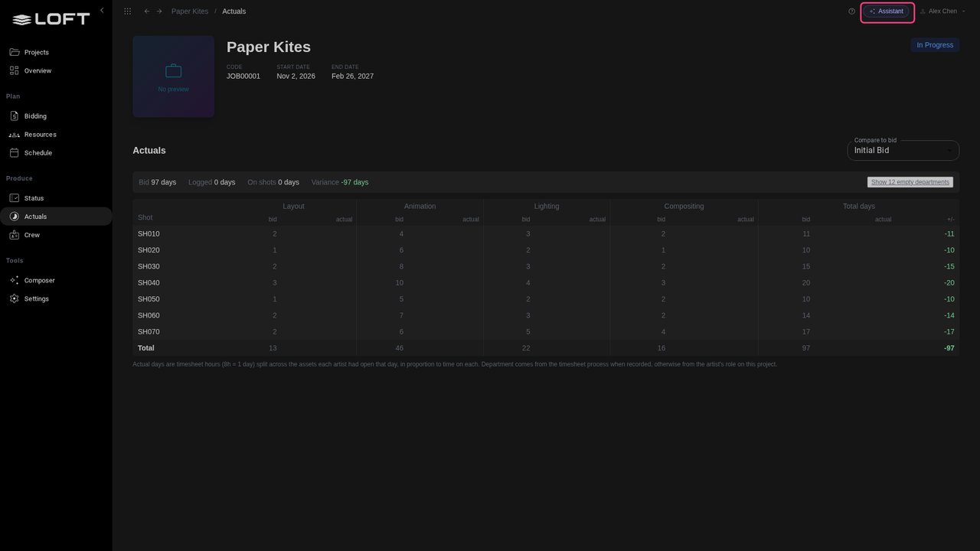Click the Projects folder icon

pyautogui.click(x=14, y=52)
